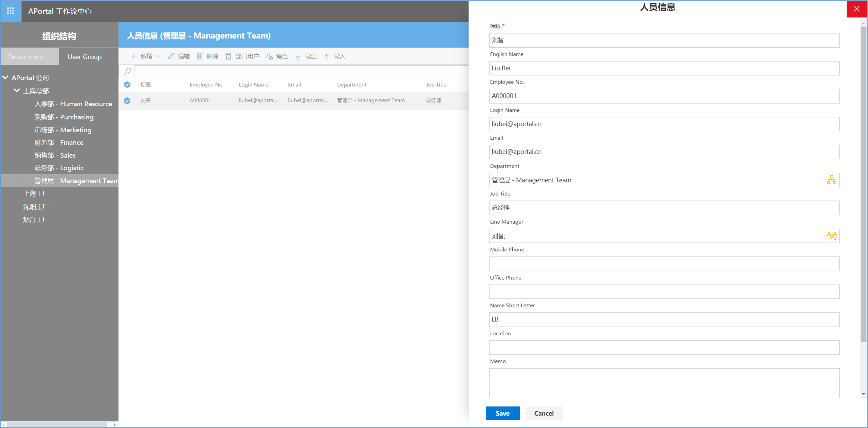Click the Name Short Letter field
The image size is (868, 428).
[x=664, y=320]
